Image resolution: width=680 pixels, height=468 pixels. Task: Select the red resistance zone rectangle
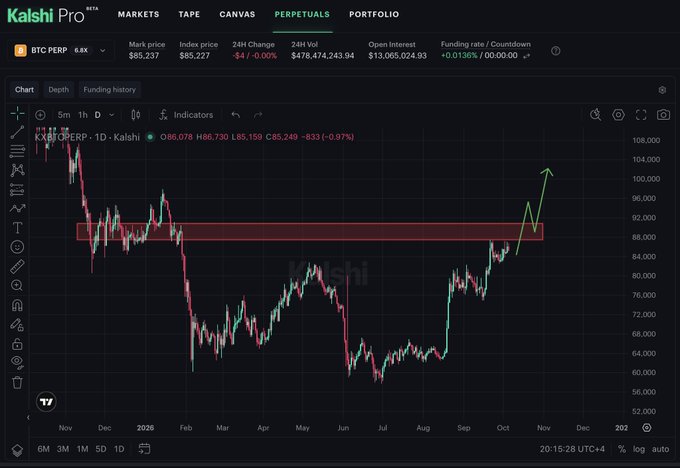pyautogui.click(x=310, y=232)
